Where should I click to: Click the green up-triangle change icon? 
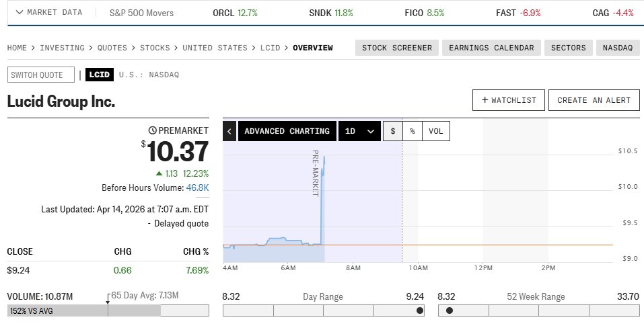(x=159, y=173)
